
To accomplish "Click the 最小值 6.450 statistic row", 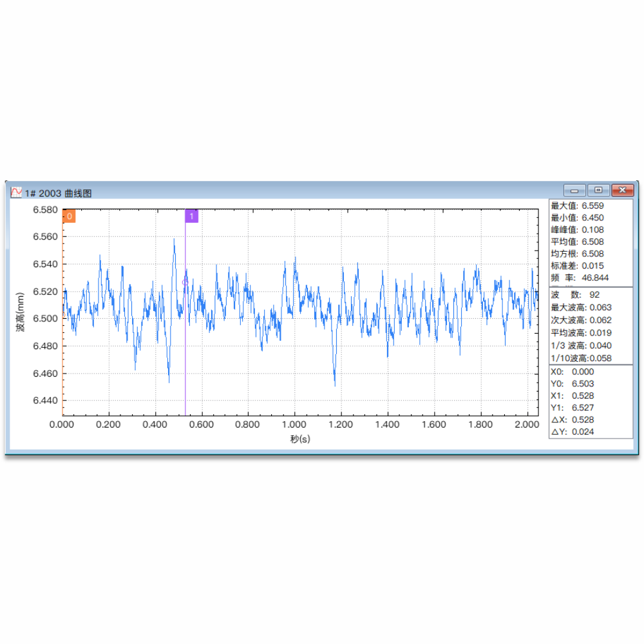I will click(x=577, y=218).
